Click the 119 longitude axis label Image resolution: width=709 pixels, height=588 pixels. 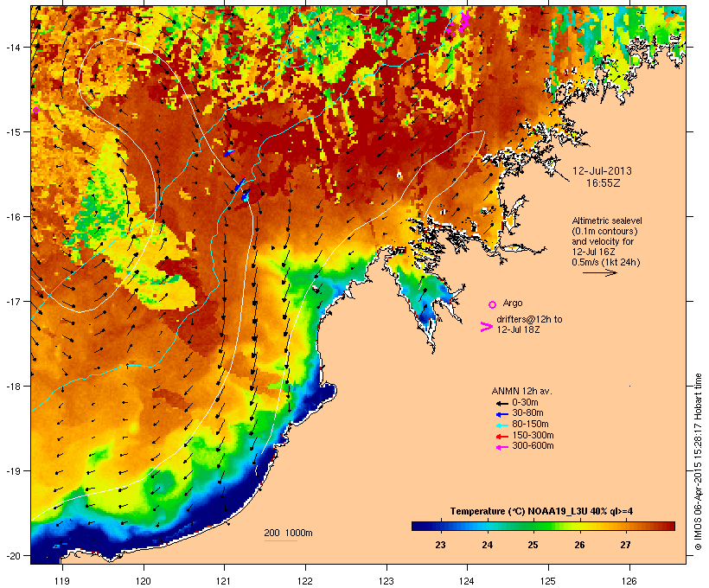(62, 581)
